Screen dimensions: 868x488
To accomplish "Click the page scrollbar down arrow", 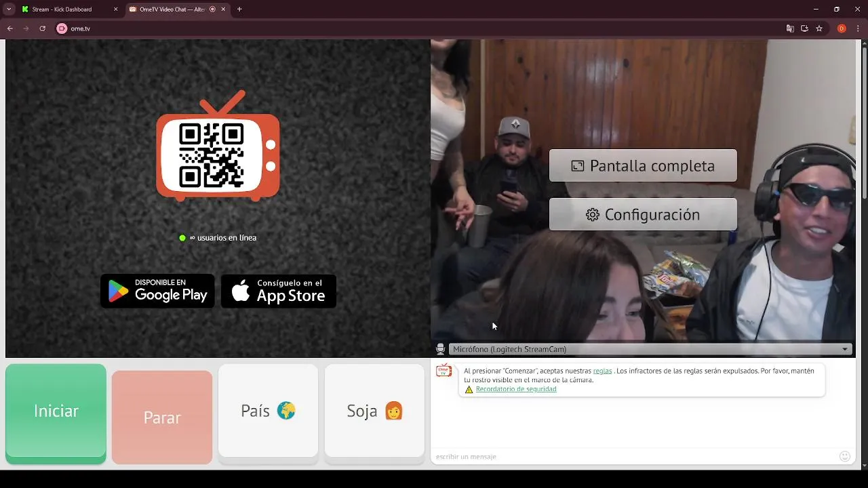I will click(x=864, y=466).
